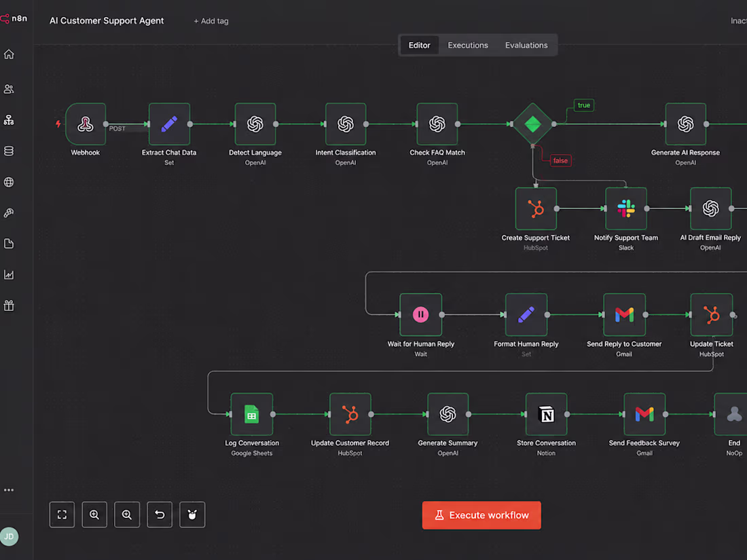Screen dimensions: 747x560
Task: Open the users sidebar icon
Action: (9, 89)
